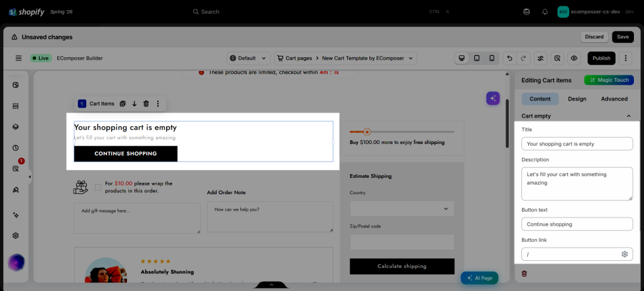644x291 pixels.
Task: Open the hamburger menu in builder toolbar
Action: click(18, 58)
